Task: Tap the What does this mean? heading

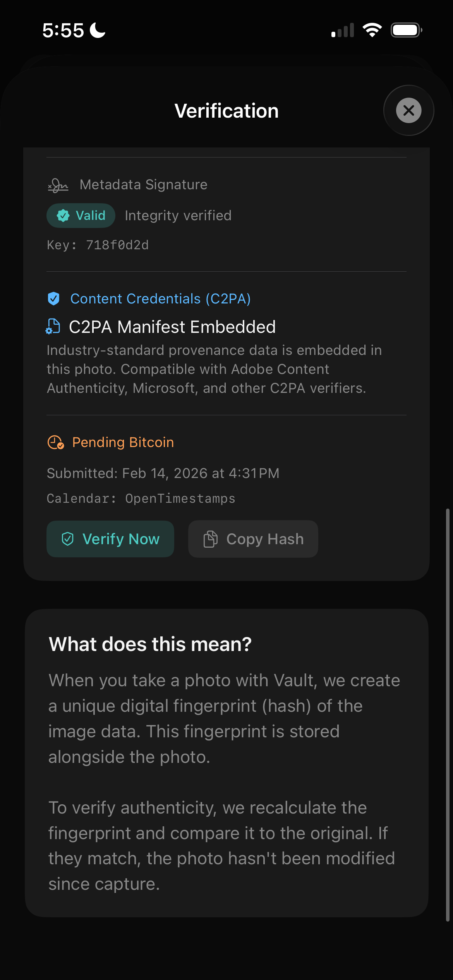Action: pos(150,644)
